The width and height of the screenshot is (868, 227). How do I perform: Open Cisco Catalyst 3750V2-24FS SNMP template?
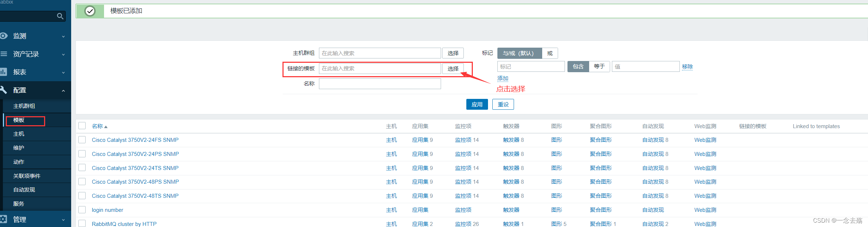click(x=135, y=140)
